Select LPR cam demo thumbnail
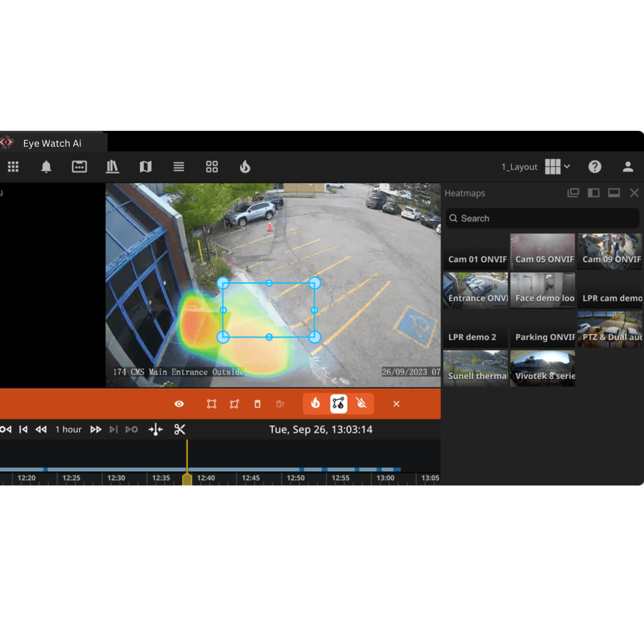The height and width of the screenshot is (644, 644). 610,290
